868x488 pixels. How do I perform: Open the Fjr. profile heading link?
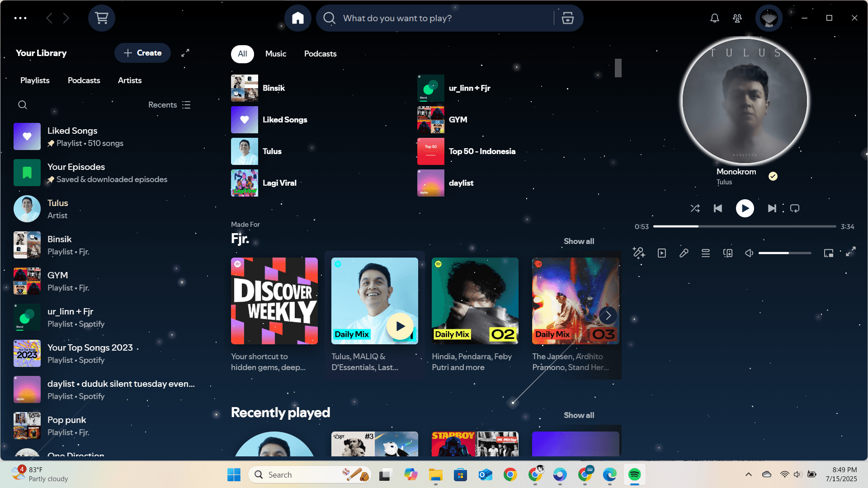(x=240, y=239)
